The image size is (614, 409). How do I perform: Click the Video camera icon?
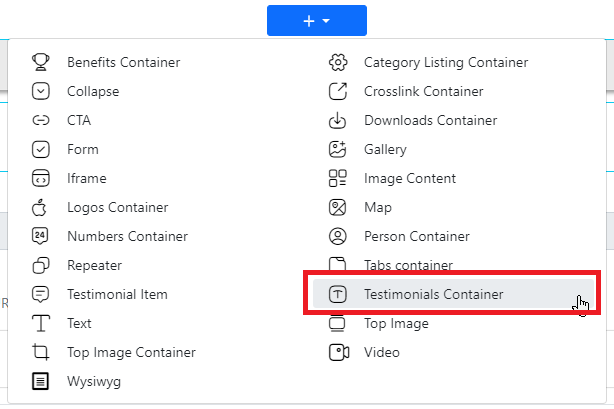coord(338,352)
